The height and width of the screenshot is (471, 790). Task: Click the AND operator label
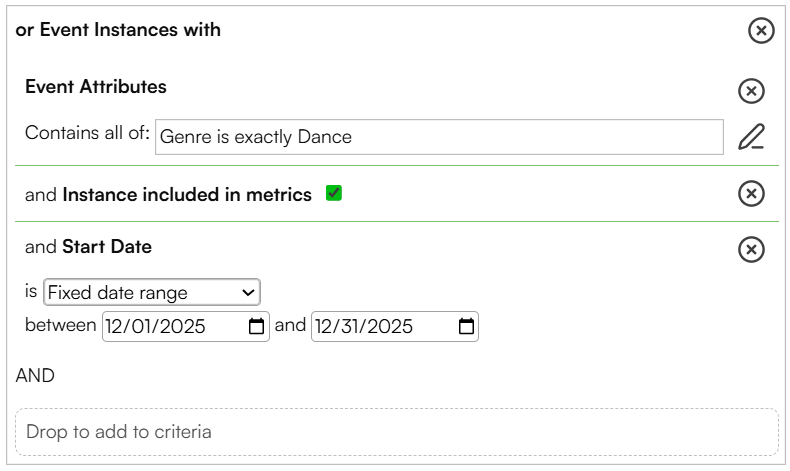coord(35,376)
